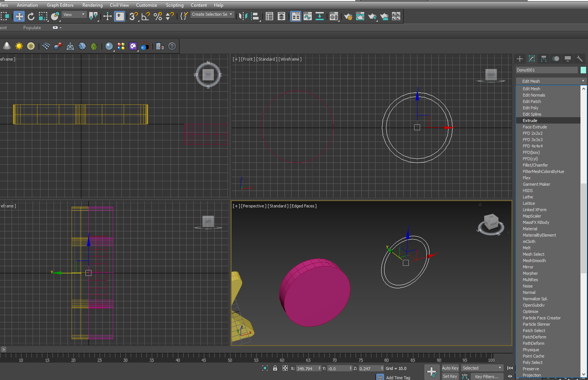Toggle the 3D Snaps button

133,16
